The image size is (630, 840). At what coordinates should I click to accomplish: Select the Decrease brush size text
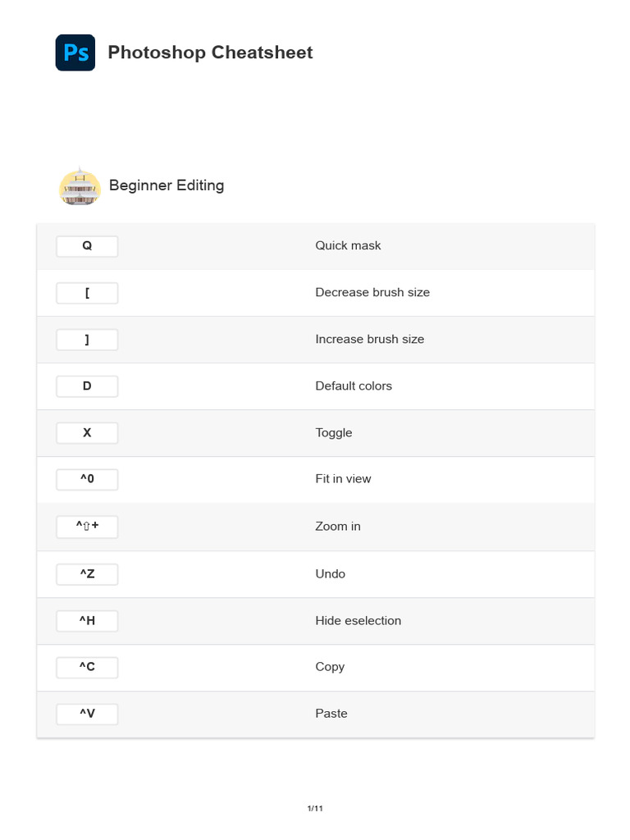click(x=372, y=292)
